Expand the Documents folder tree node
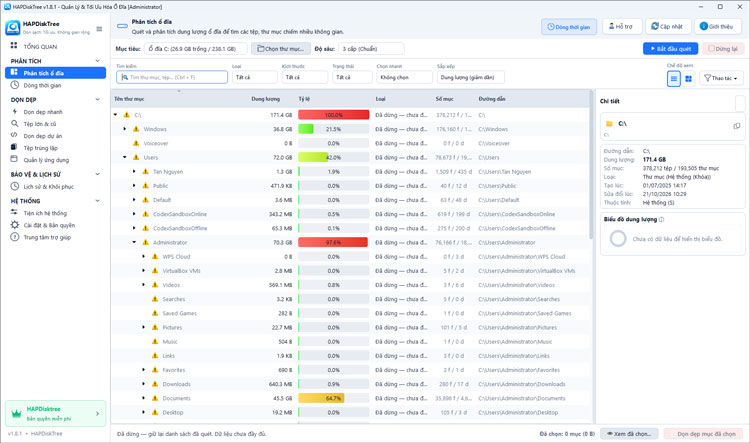The height and width of the screenshot is (443, 750). click(143, 398)
